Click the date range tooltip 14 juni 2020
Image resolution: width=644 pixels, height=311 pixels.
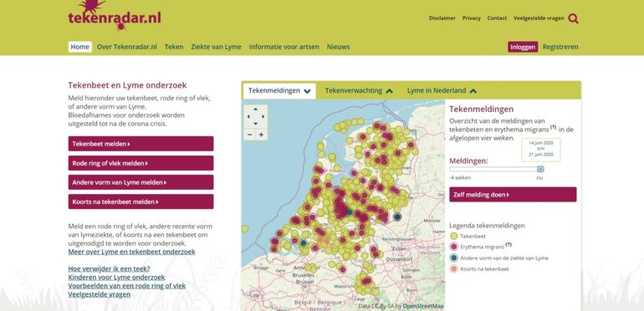tap(541, 149)
